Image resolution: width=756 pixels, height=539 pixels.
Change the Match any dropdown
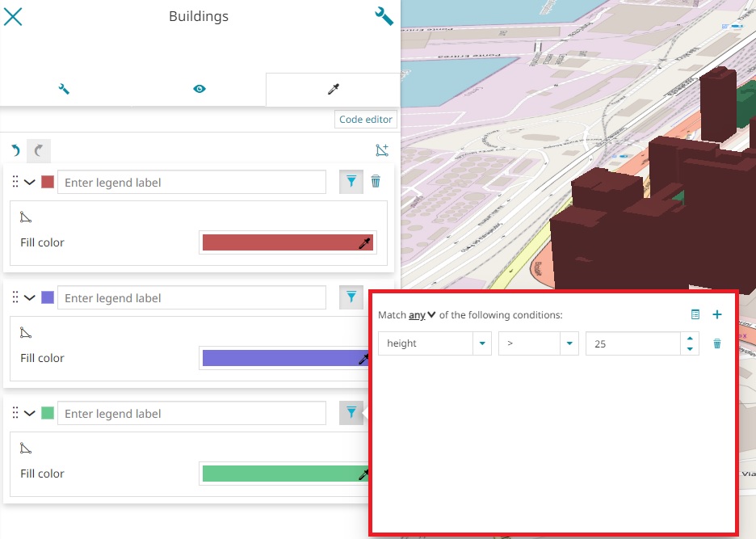422,314
